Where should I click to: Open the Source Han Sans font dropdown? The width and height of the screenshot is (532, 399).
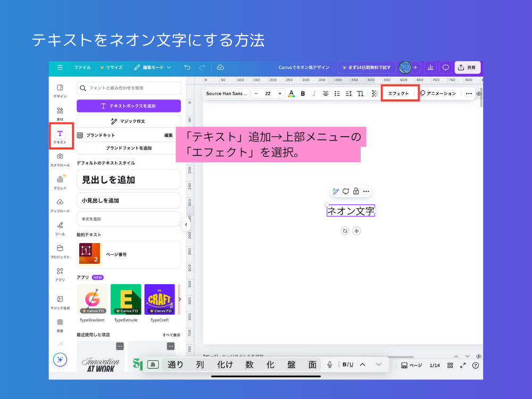click(226, 94)
